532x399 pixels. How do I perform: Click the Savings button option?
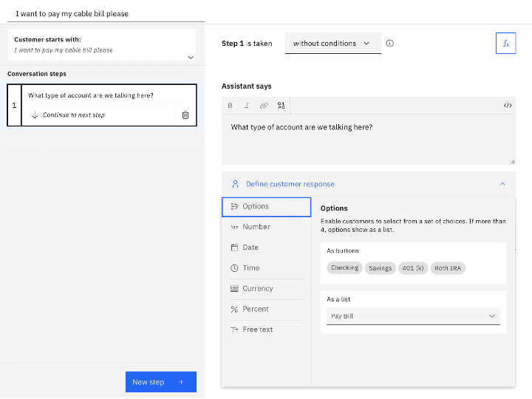pyautogui.click(x=380, y=268)
